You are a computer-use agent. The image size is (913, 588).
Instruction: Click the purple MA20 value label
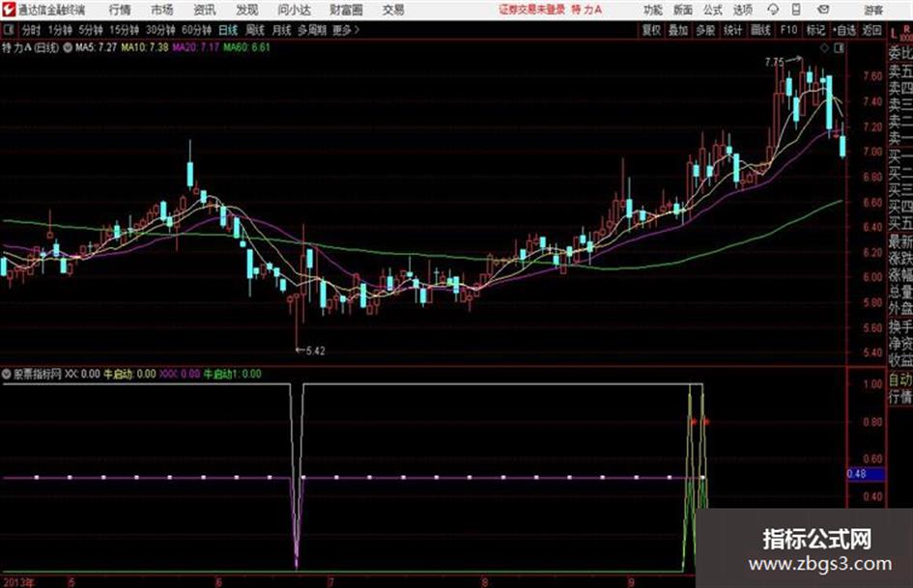(195, 47)
